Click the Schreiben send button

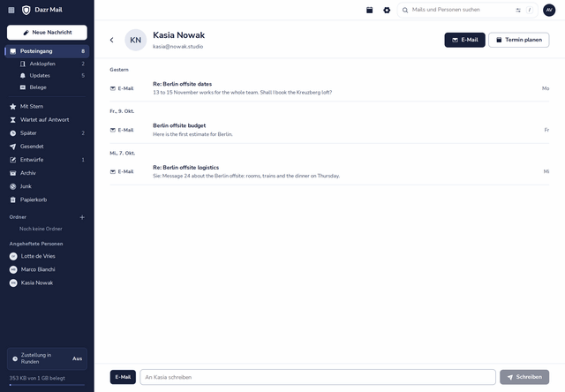tap(524, 377)
